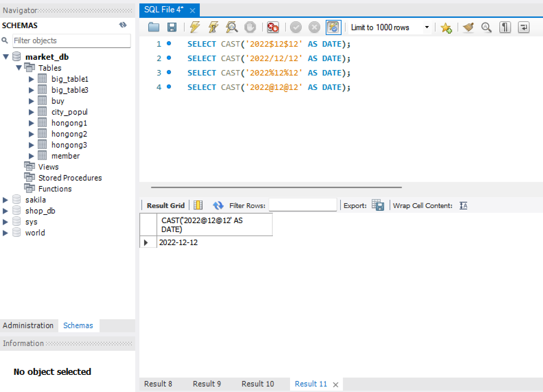Close the Result 11 tab
Viewport: 543px width, 392px height.
tap(336, 385)
